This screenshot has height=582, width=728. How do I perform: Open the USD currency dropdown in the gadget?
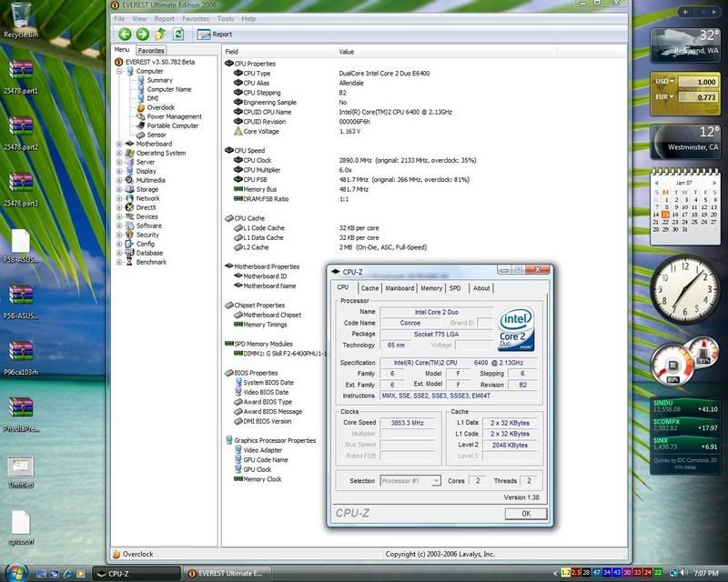tap(664, 81)
